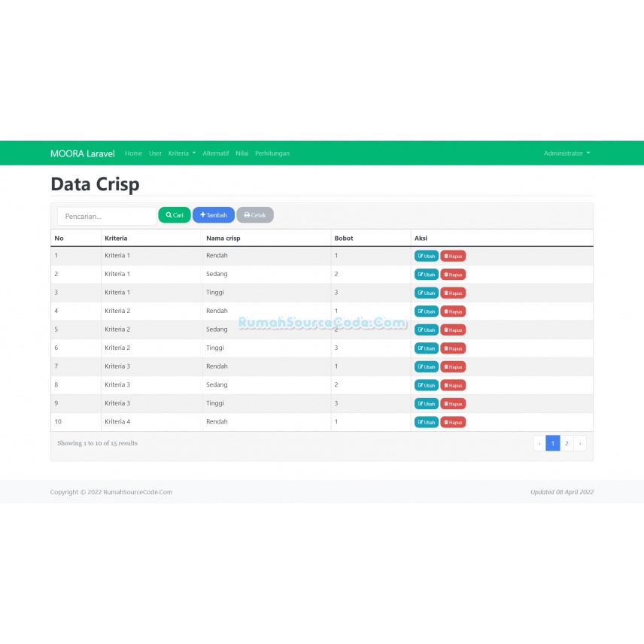Viewport: 644px width, 644px height.
Task: Click the footer copyright RumahSourceCode.Com text
Action: coord(111,492)
